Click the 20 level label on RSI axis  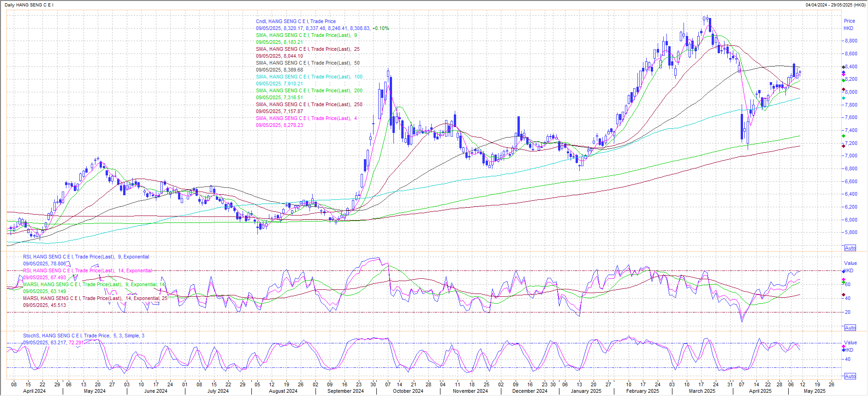pyautogui.click(x=847, y=312)
